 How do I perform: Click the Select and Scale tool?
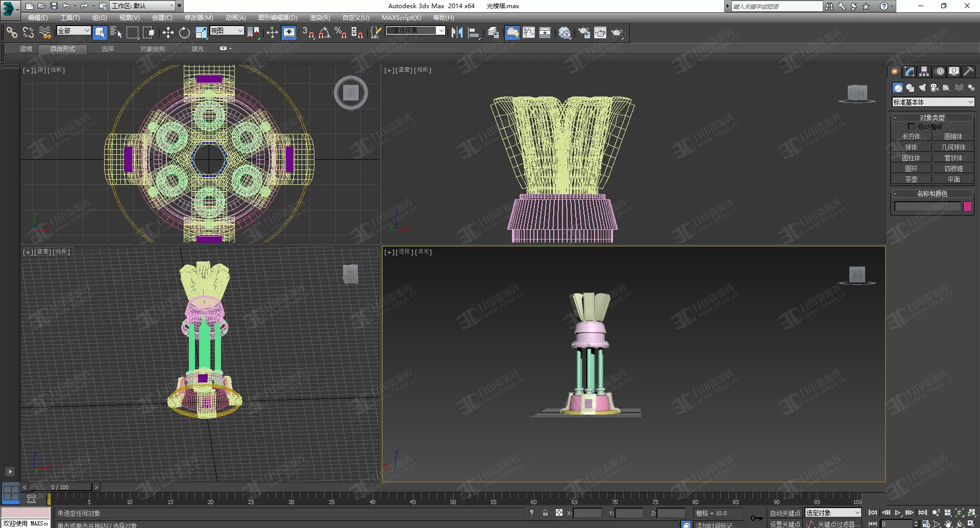(201, 33)
